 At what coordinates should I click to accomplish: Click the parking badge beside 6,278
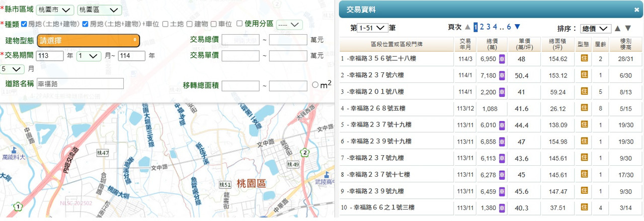point(502,175)
